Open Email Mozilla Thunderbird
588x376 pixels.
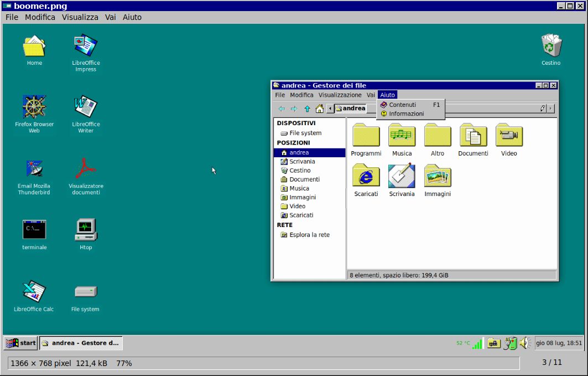pyautogui.click(x=34, y=169)
